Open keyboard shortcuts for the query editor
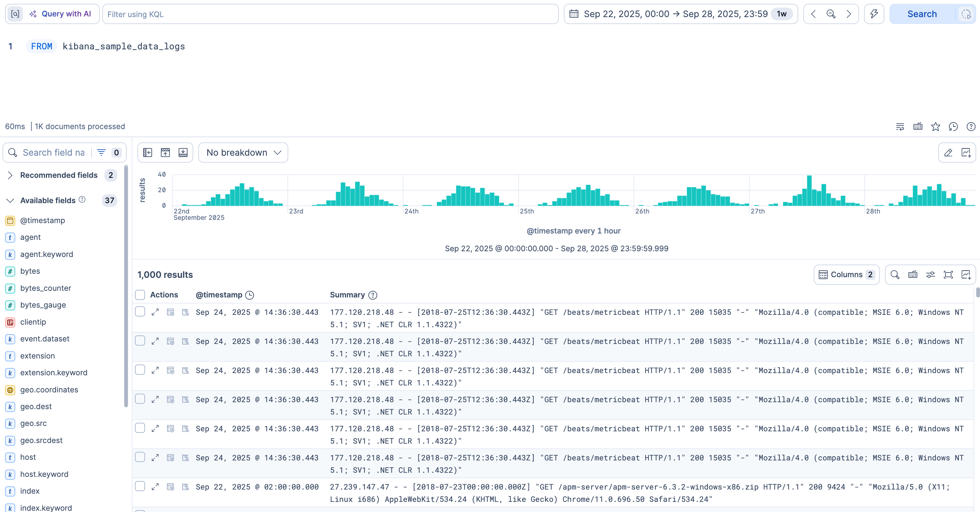Viewport: 980px width, 512px height. 918,127
